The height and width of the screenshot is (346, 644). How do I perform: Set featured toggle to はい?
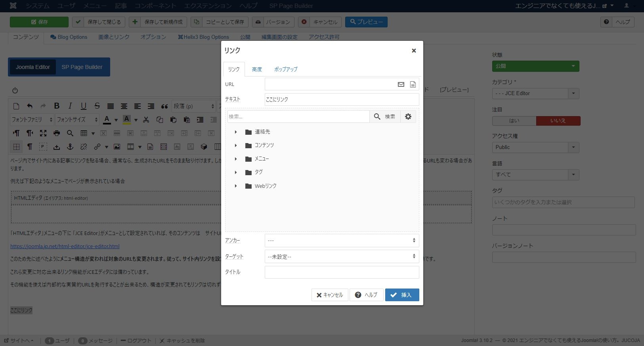point(514,121)
